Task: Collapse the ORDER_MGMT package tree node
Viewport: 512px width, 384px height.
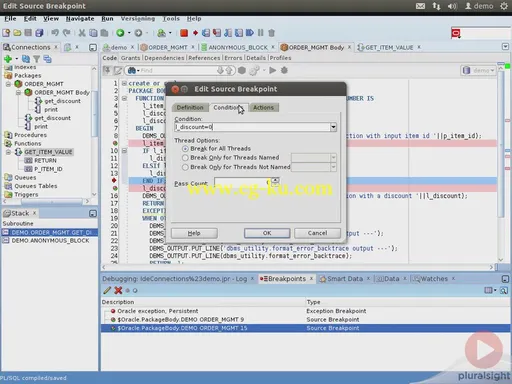Action: 8,84
